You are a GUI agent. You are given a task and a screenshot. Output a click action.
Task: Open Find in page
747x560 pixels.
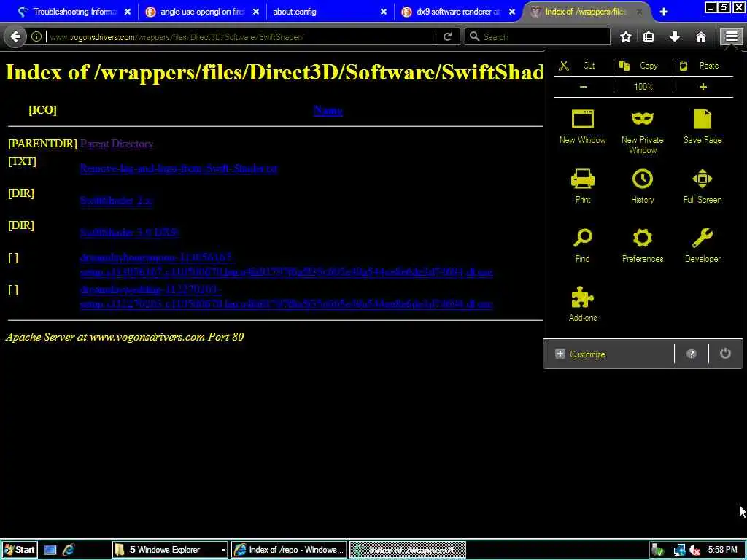(x=583, y=245)
